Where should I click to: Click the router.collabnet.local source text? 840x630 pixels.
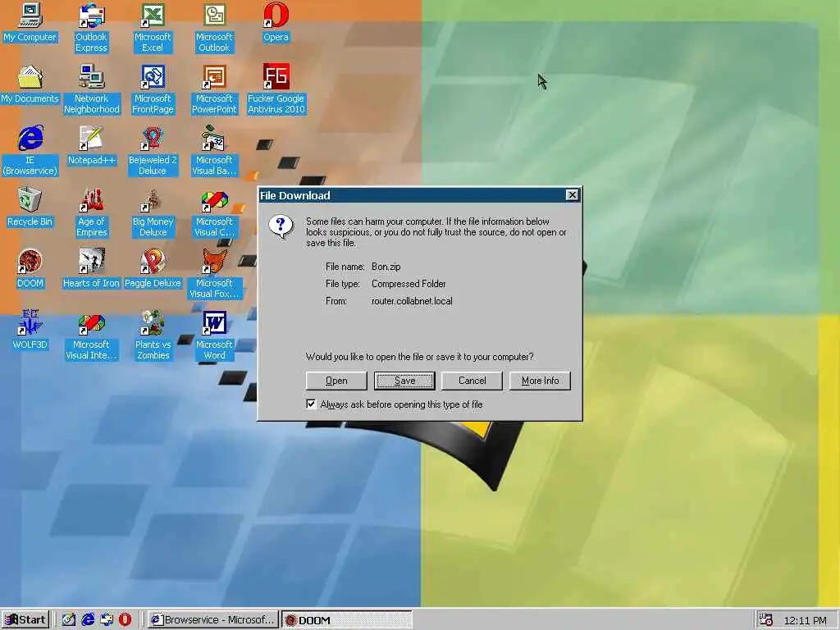tap(412, 301)
